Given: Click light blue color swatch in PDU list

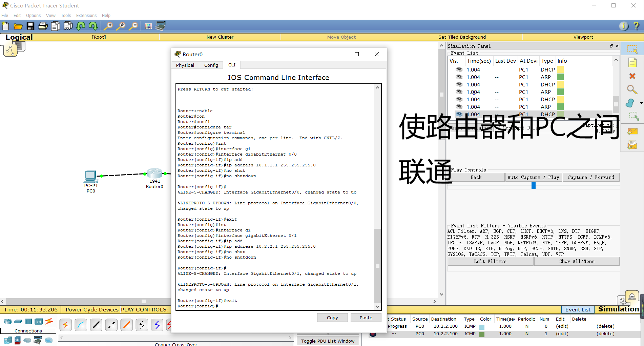Looking at the screenshot, I should [482, 327].
